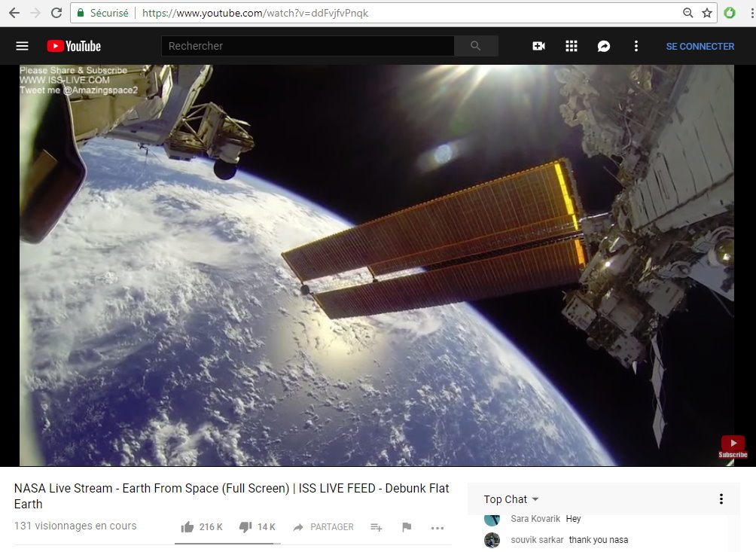The height and width of the screenshot is (552, 756).
Task: Click the Sécurisé secure site indicator
Action: (x=102, y=13)
